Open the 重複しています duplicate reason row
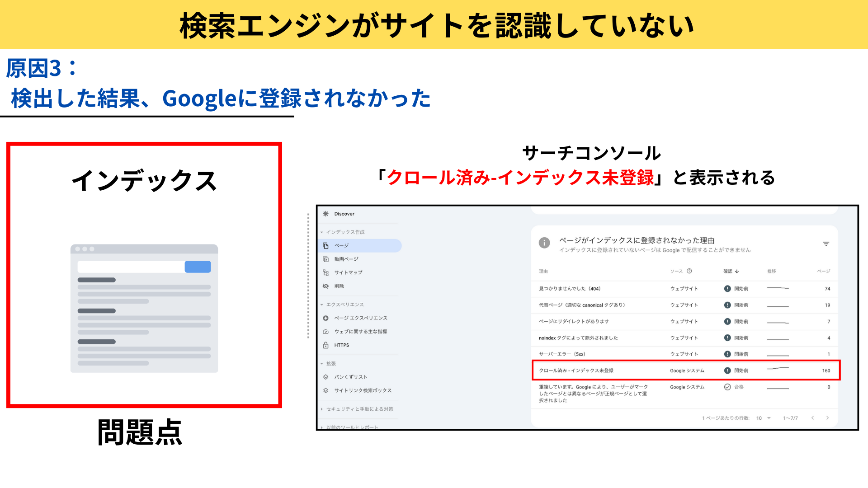The image size is (868, 488). 684,394
